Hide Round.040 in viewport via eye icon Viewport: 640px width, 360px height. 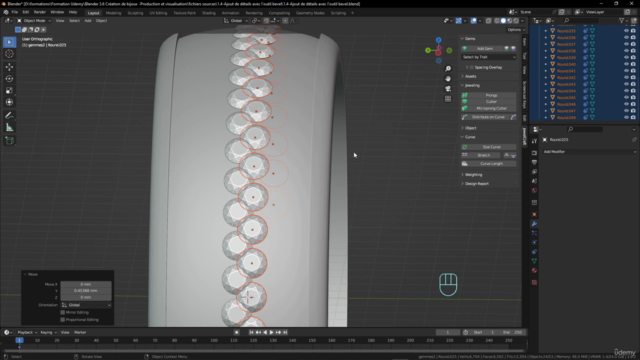coord(626,64)
